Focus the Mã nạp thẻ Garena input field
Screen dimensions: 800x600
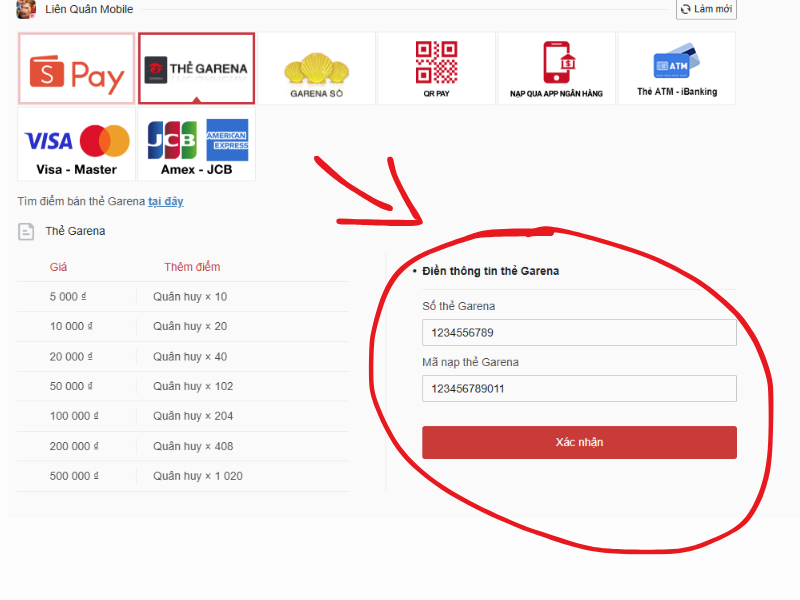pos(579,389)
